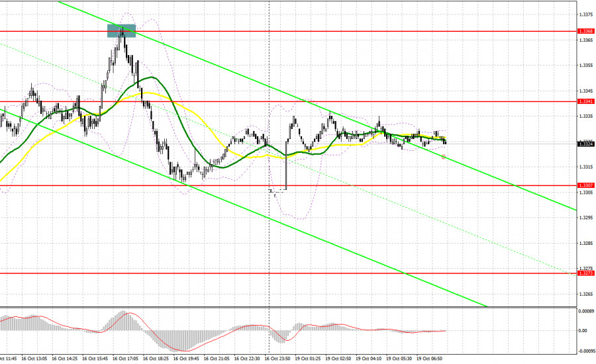
Task: Click the 1.3315 value on the price axis
Action: coord(586,167)
